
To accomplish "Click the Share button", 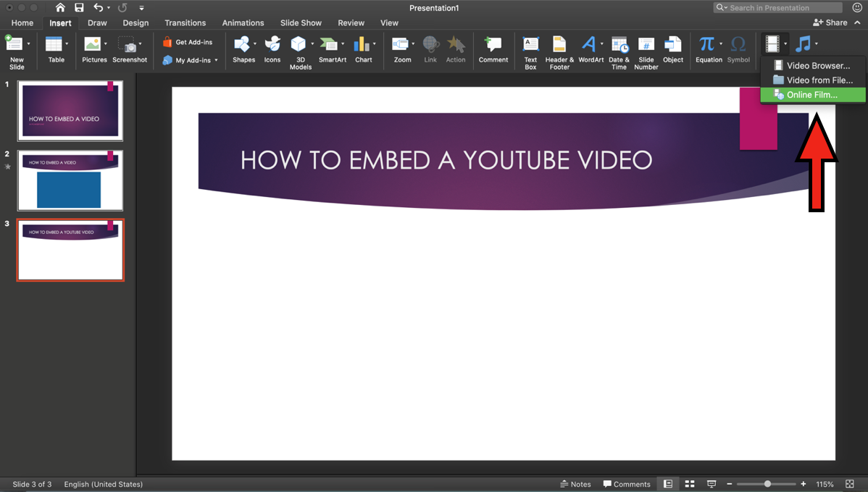I will 830,22.
